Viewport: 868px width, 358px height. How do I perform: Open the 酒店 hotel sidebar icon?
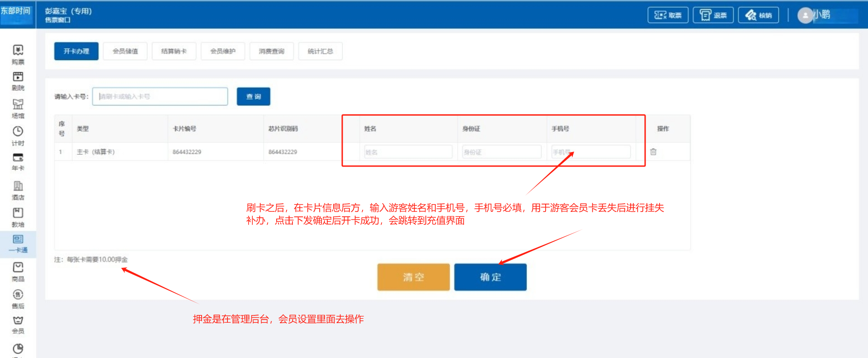[18, 190]
